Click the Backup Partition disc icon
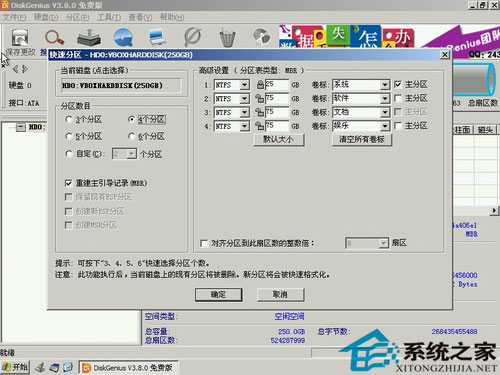The height and width of the screenshot is (375, 500). (x=262, y=37)
